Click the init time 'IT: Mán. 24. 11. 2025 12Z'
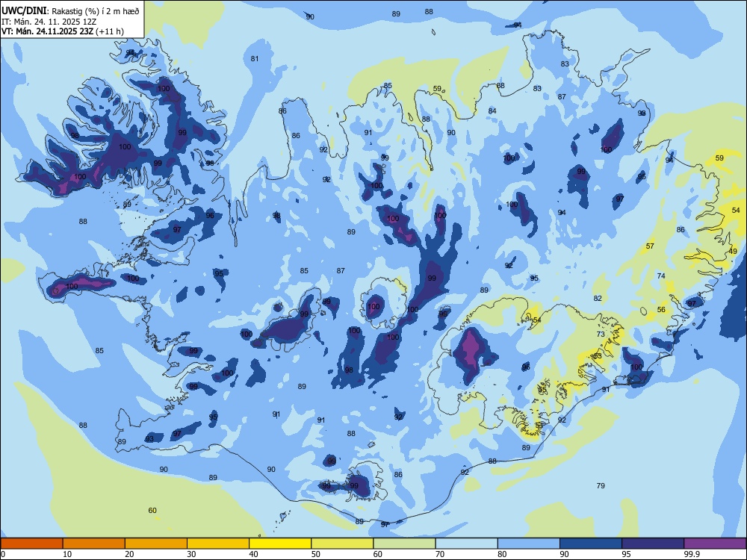 pyautogui.click(x=48, y=22)
